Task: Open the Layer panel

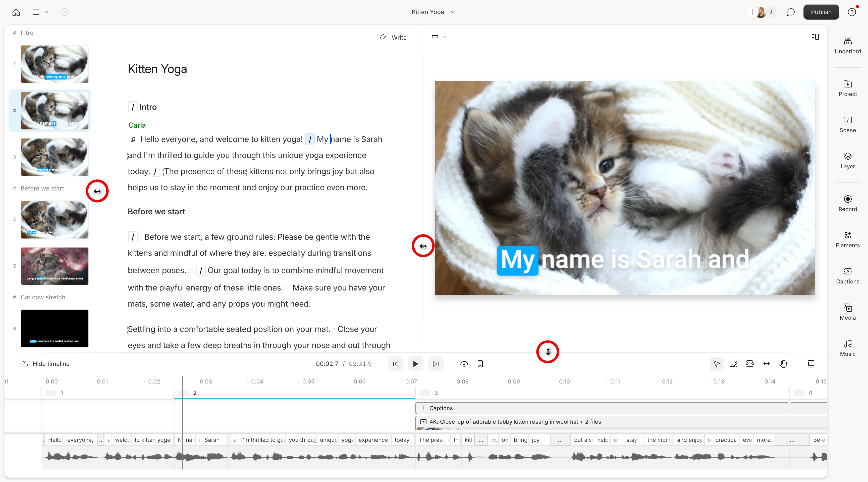Action: (x=848, y=160)
